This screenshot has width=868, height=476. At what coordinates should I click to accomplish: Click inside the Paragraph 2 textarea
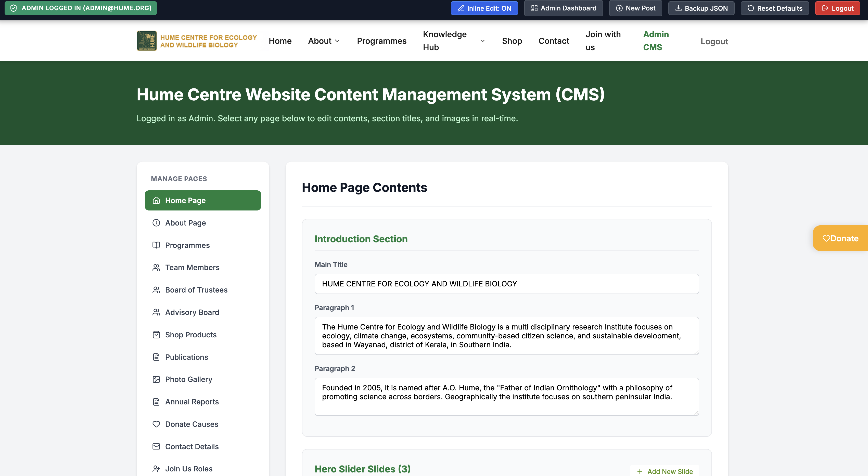[x=506, y=396]
